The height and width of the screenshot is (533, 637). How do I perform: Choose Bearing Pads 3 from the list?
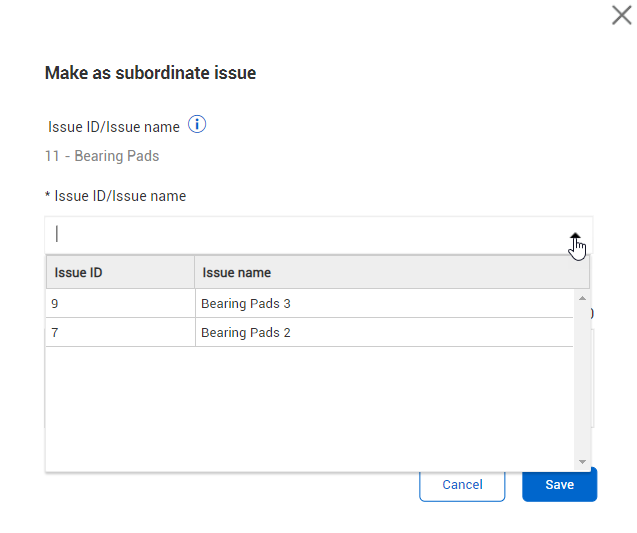(x=384, y=304)
